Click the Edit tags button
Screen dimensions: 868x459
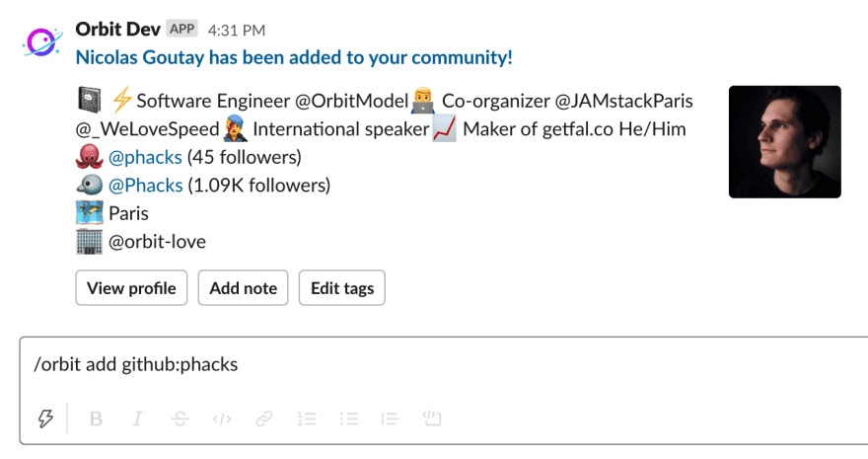(342, 288)
